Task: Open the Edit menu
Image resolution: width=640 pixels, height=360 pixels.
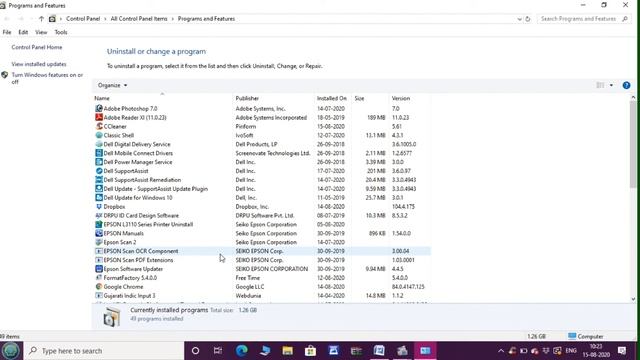Action: [23, 32]
